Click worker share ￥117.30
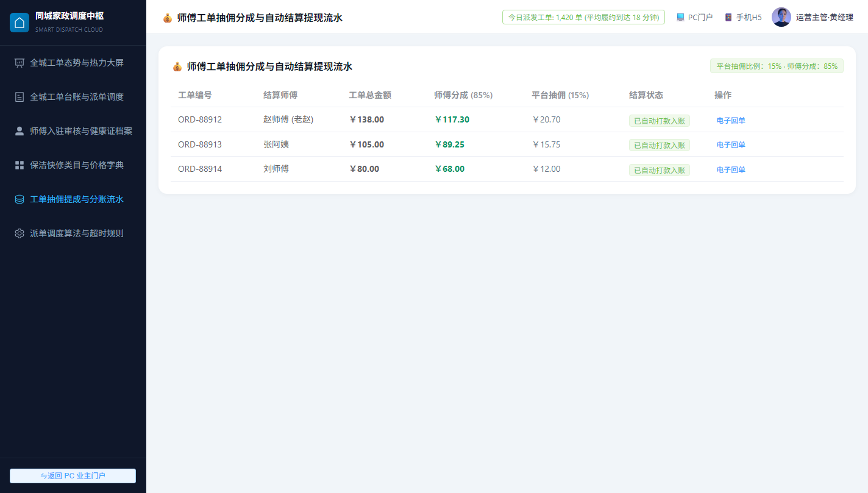The image size is (868, 493). point(452,119)
